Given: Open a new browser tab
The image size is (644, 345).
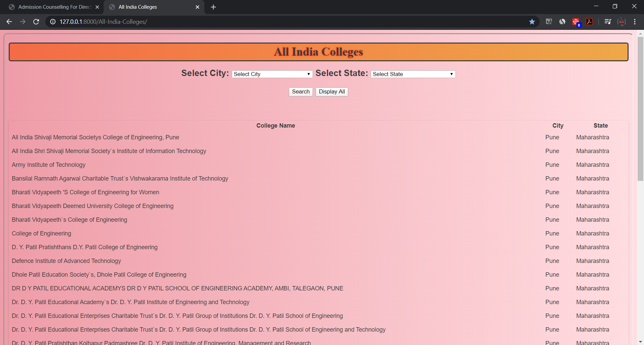Looking at the screenshot, I should [213, 7].
